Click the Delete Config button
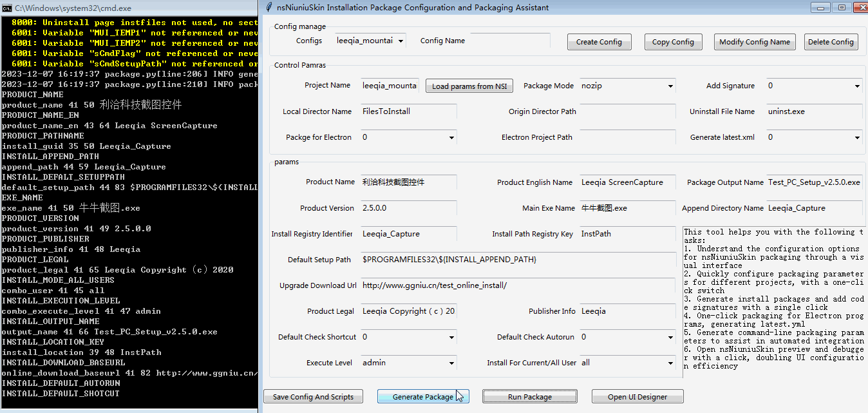Screen dimensions: 868x413 [x=831, y=42]
